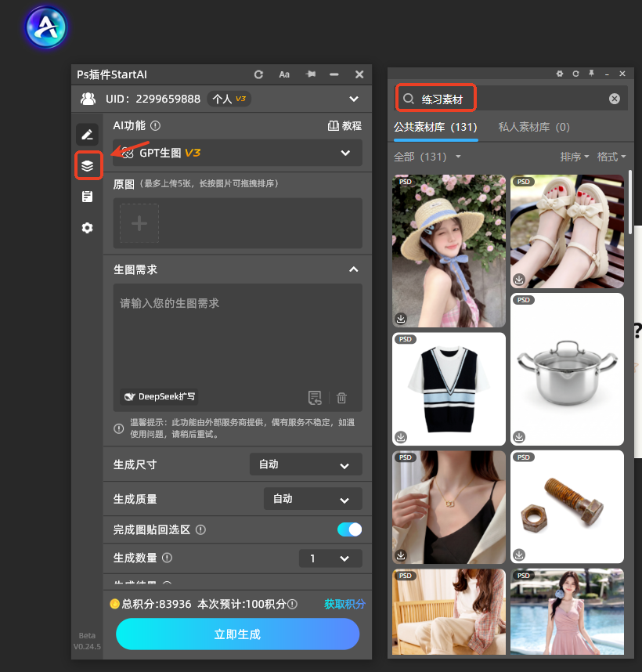Image resolution: width=642 pixels, height=672 pixels.
Task: Show info for 本次预计 points
Action: click(292, 605)
